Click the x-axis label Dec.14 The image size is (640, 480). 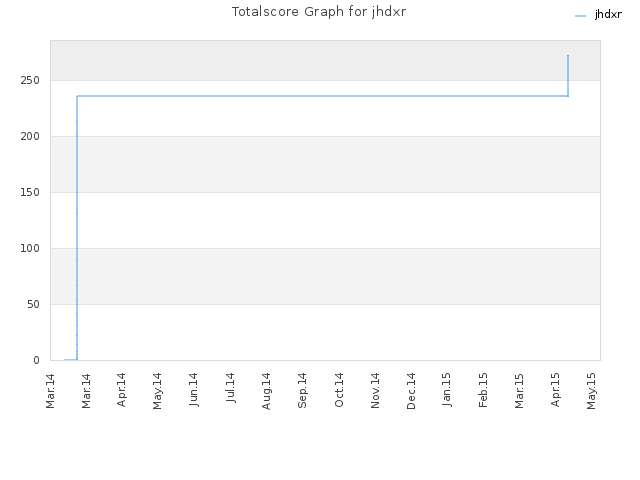411,391
